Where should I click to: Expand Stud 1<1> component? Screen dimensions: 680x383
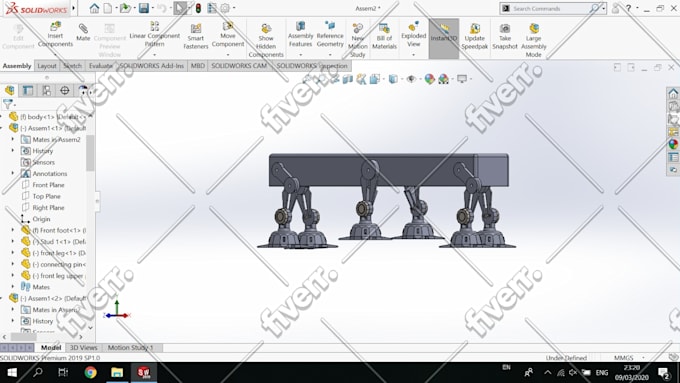pyautogui.click(x=13, y=241)
